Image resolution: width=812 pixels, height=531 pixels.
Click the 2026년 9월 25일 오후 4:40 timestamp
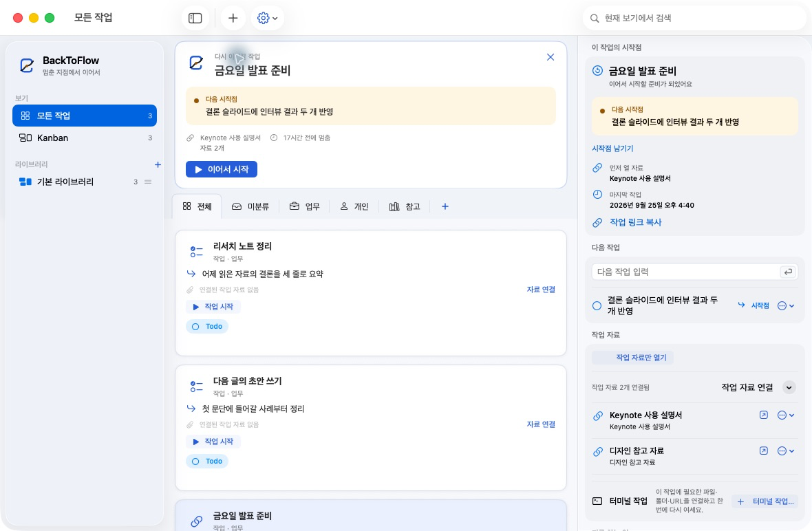[652, 205]
